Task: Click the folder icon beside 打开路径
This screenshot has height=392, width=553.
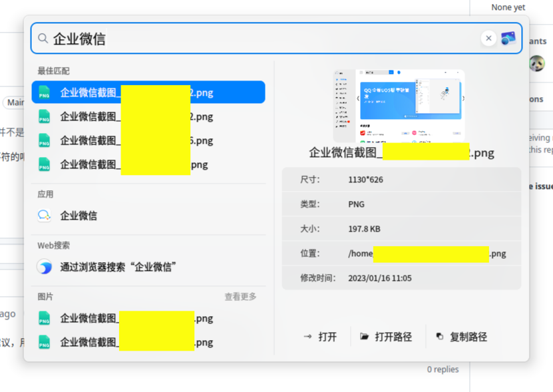Action: (364, 337)
